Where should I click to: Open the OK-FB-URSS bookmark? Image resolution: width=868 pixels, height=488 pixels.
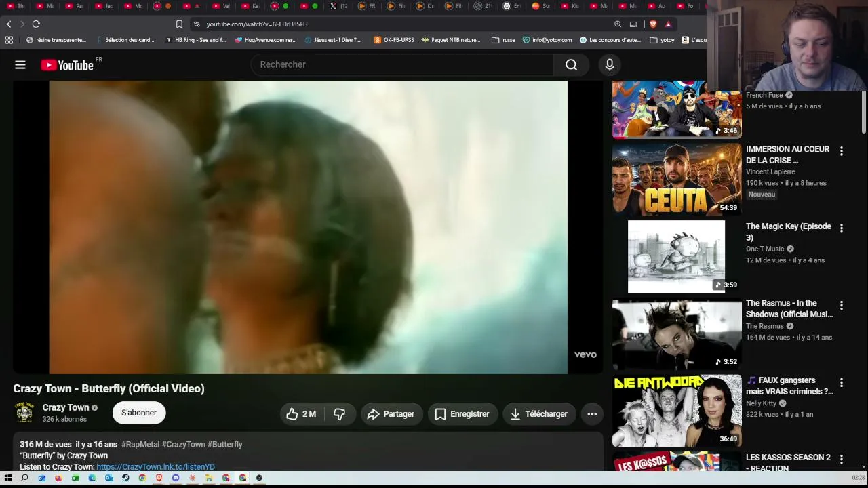(x=394, y=40)
